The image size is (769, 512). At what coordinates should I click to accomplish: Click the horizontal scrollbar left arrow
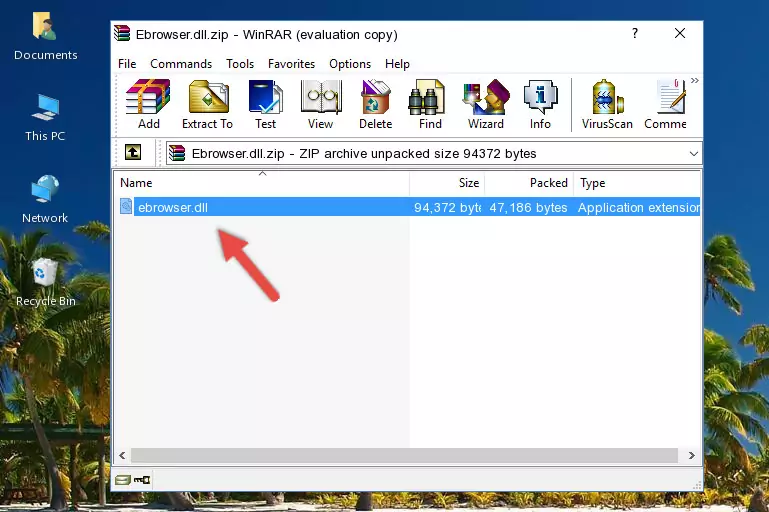(122, 455)
